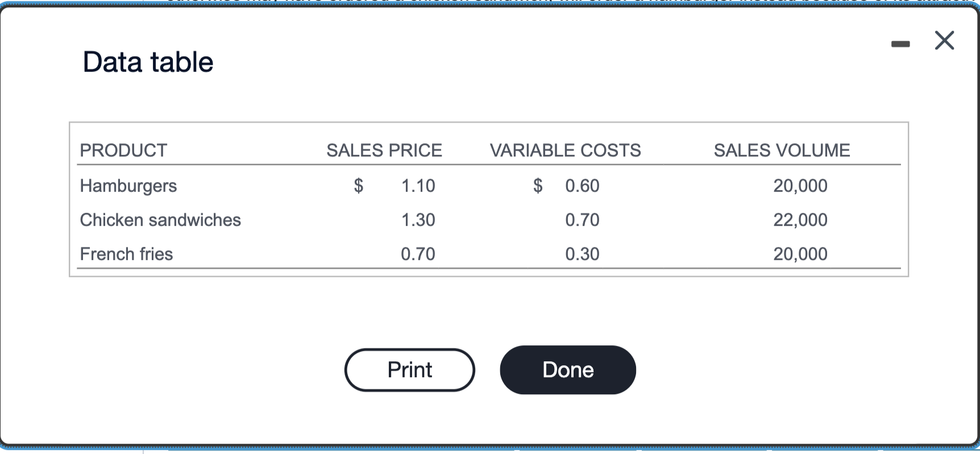Viewport: 980px width, 454px height.
Task: Select the 0.70 French fries sales price
Action: click(x=418, y=254)
